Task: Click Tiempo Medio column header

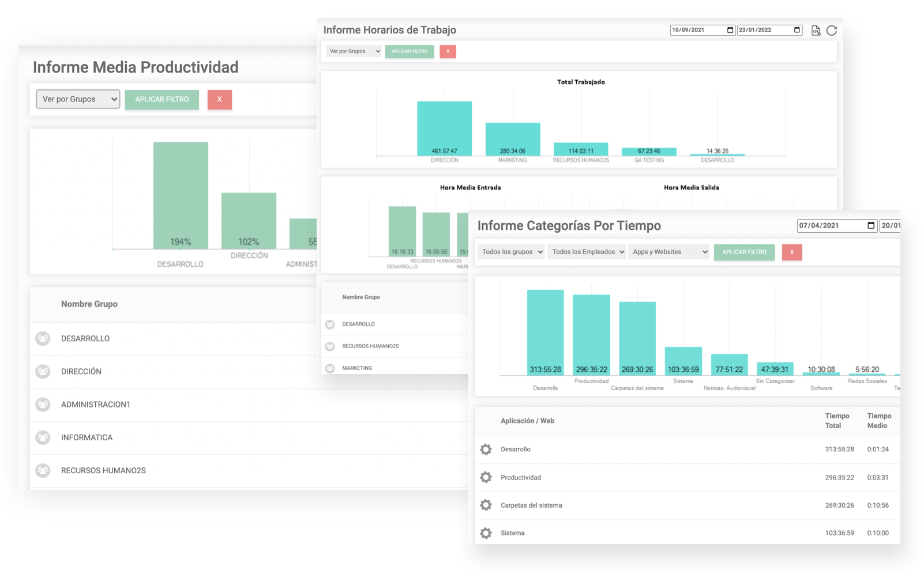Action: [x=879, y=421]
